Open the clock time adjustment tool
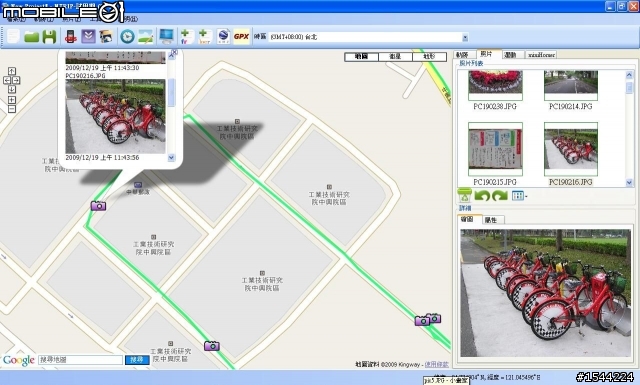Image resolution: width=640 pixels, height=385 pixels. 127,37
